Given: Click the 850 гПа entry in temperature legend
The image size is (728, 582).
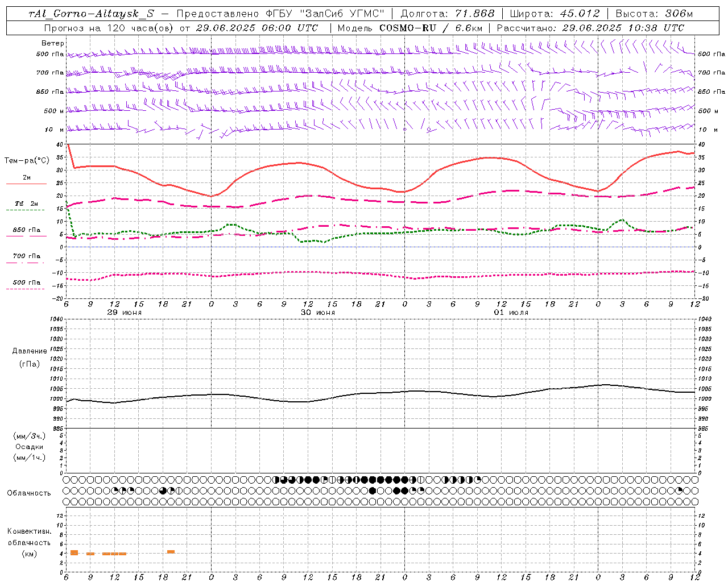Looking at the screenshot, I should (x=27, y=230).
